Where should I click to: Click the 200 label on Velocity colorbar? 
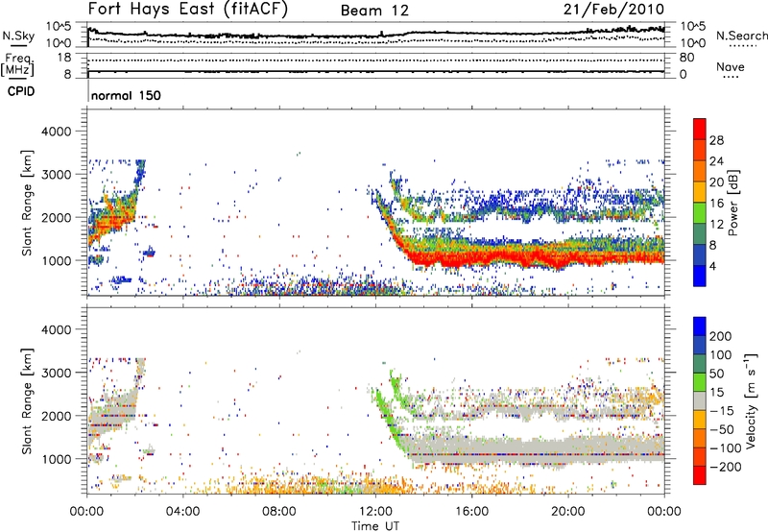(721, 336)
